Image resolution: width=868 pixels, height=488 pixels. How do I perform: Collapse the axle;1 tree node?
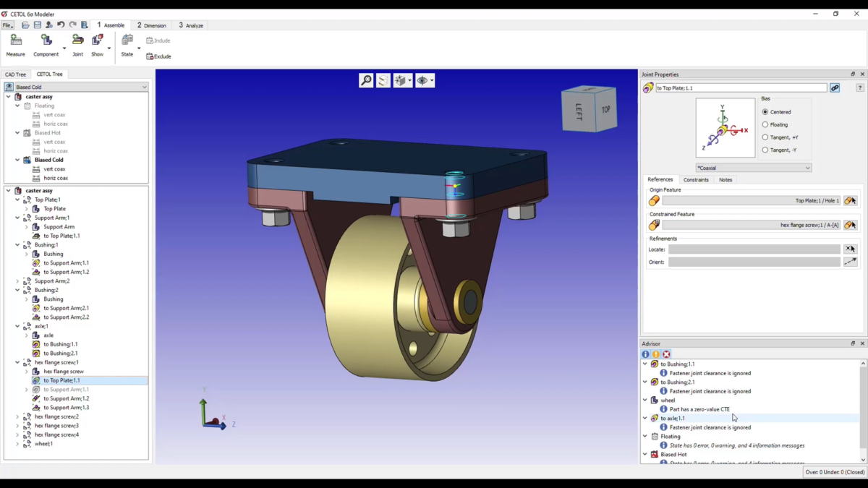(x=18, y=326)
